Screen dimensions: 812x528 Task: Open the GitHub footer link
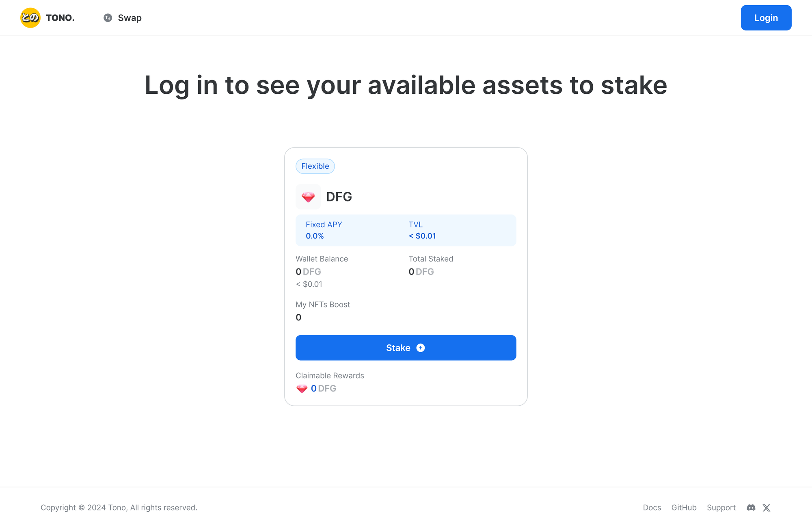[x=684, y=508]
